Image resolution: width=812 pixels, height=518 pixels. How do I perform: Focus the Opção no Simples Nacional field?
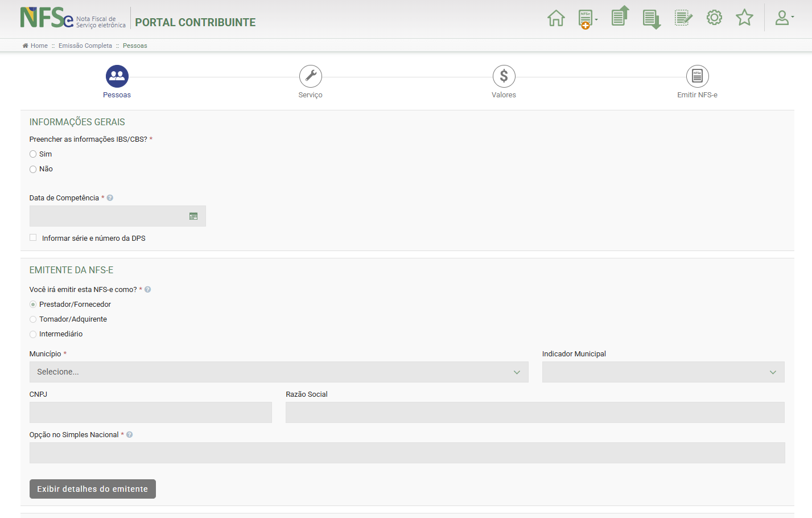coord(407,453)
